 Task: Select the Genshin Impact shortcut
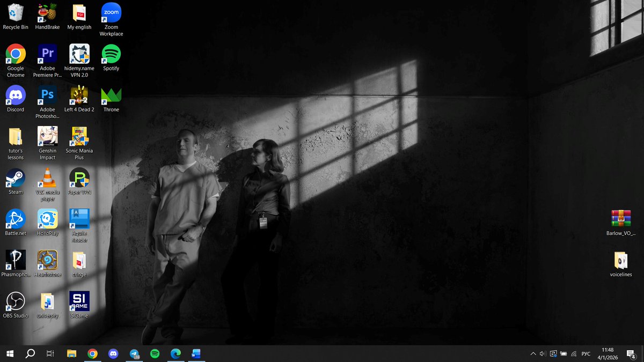click(47, 143)
